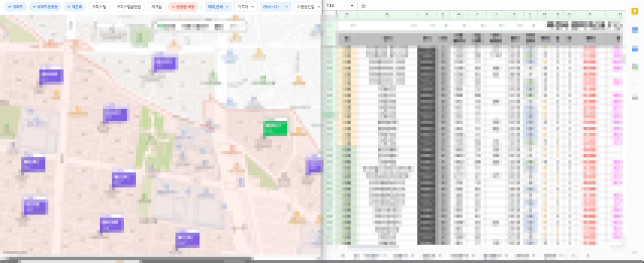Click the T33 name box in the spreadsheet
Screen dimensions: 644x263
pos(337,6)
